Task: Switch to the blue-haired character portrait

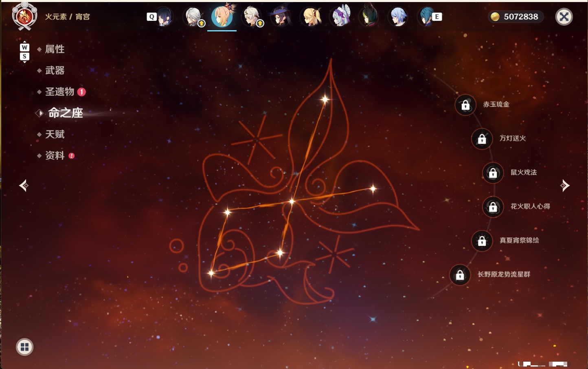Action: pyautogui.click(x=398, y=17)
